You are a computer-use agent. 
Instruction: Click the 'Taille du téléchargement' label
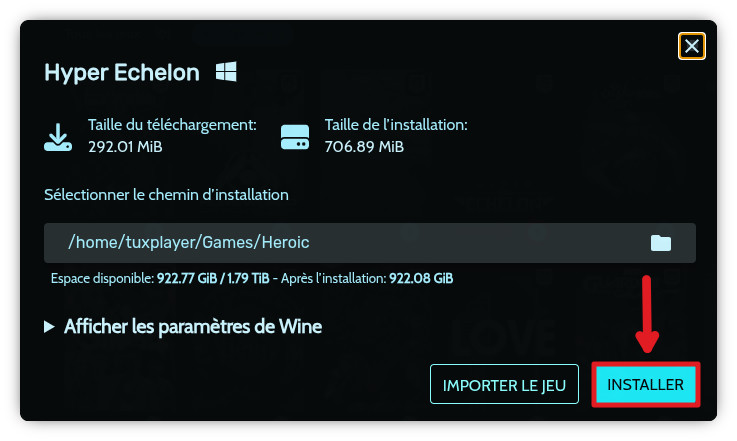(x=172, y=126)
